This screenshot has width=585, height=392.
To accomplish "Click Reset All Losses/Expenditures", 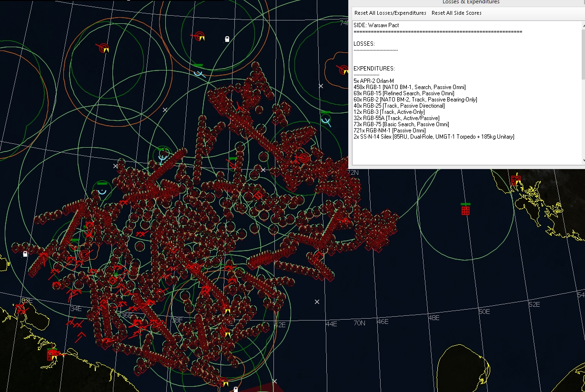I will point(390,13).
